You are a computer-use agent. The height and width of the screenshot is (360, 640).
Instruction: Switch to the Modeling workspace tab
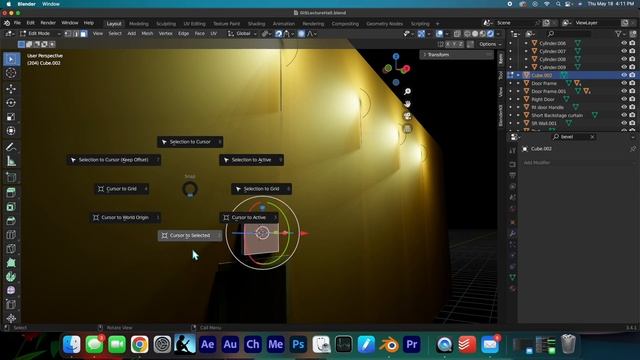(139, 24)
